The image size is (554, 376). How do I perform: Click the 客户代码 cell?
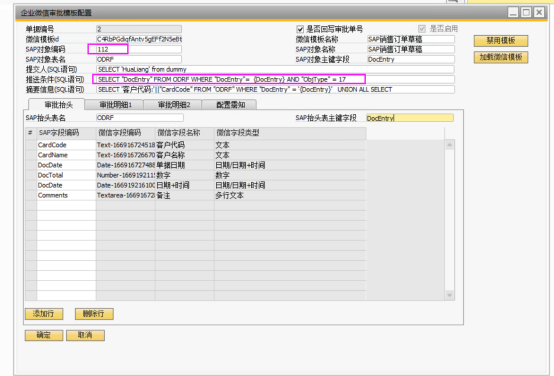(x=184, y=145)
